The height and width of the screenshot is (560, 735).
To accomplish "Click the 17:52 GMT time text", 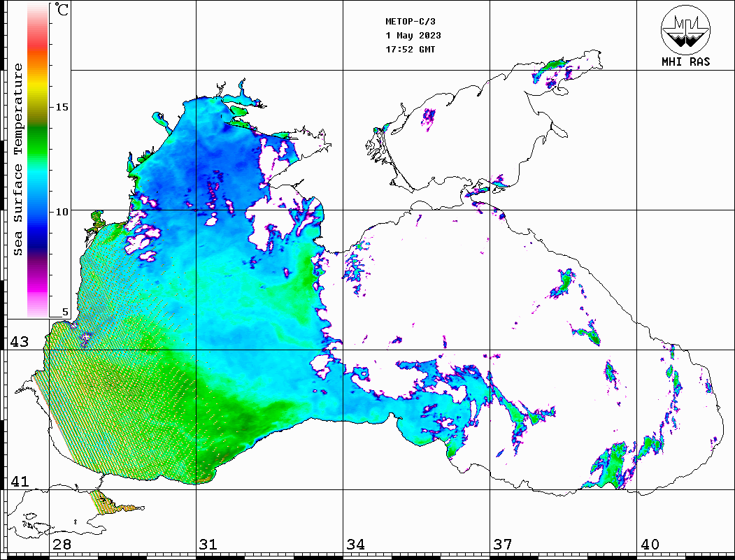I will pos(410,49).
